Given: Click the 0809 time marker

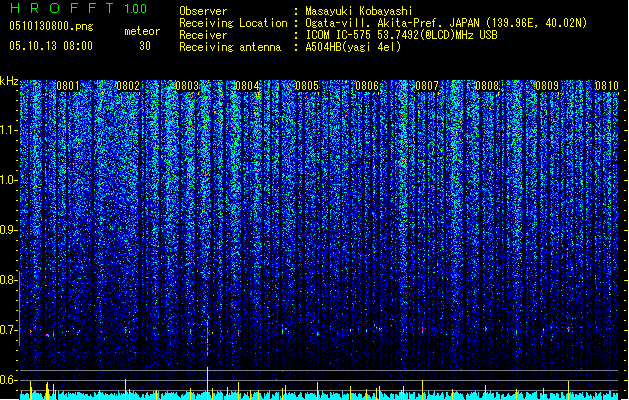Looking at the screenshot, I should point(547,86).
